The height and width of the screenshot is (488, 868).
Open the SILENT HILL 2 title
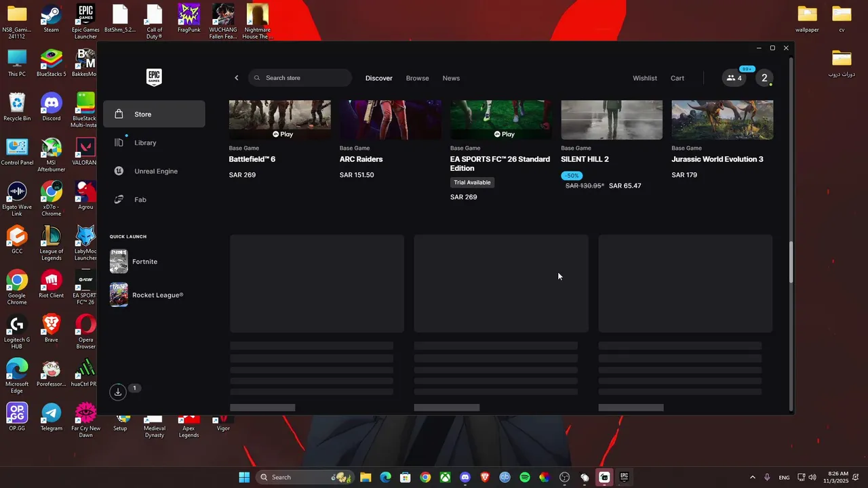tap(585, 159)
